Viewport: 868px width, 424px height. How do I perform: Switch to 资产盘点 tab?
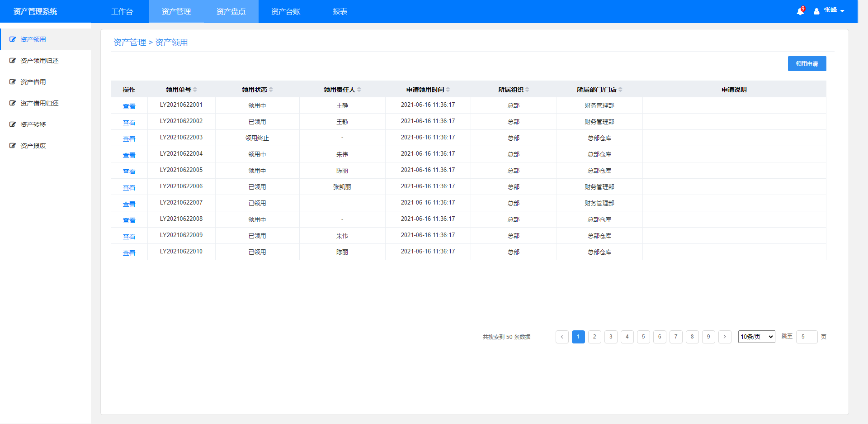tap(231, 11)
